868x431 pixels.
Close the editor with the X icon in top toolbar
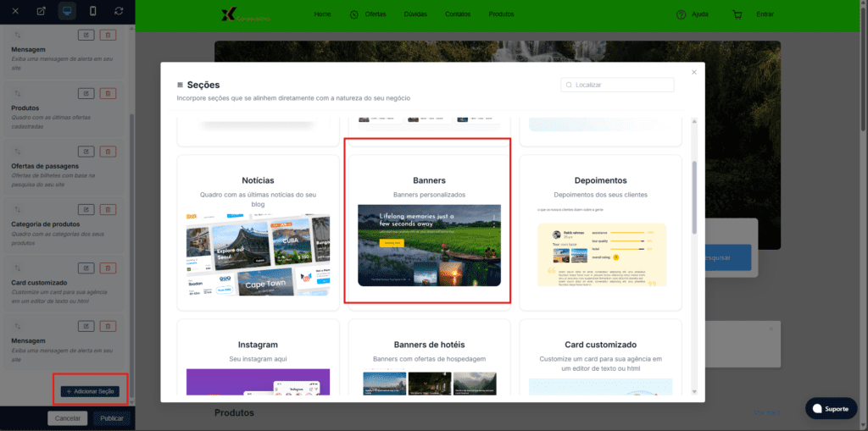(15, 11)
